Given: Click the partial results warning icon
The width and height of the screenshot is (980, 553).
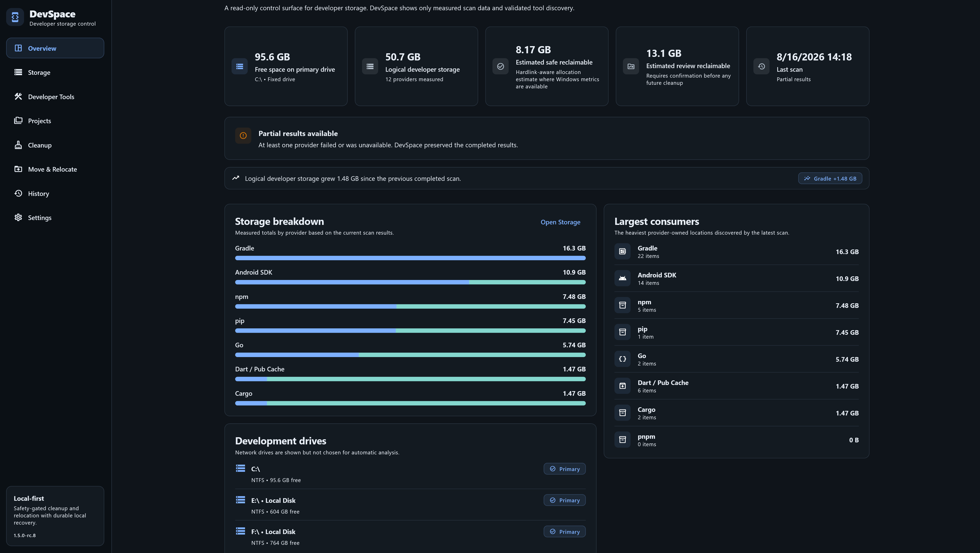Looking at the screenshot, I should pyautogui.click(x=243, y=135).
